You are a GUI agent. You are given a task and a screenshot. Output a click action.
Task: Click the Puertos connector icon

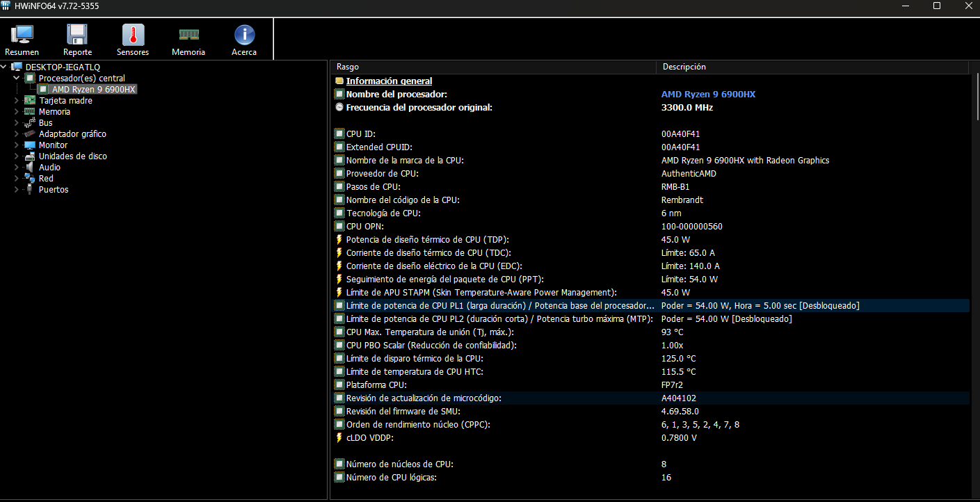pos(29,189)
